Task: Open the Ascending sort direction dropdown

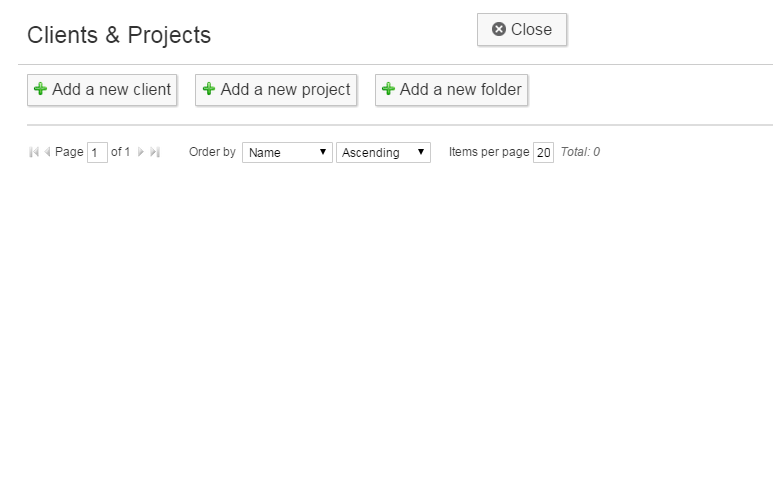Action: (x=384, y=152)
